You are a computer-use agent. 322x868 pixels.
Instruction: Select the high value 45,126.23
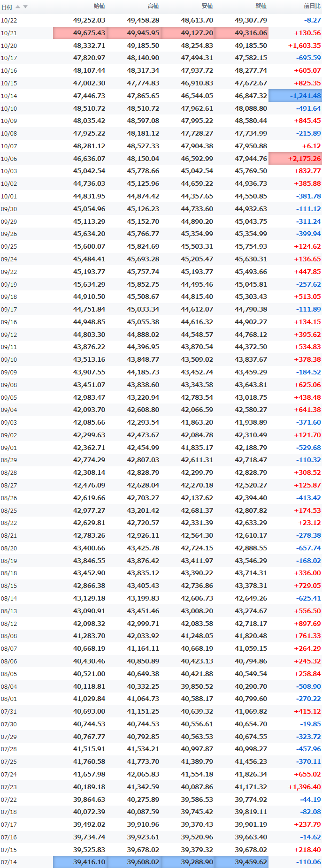(x=143, y=209)
